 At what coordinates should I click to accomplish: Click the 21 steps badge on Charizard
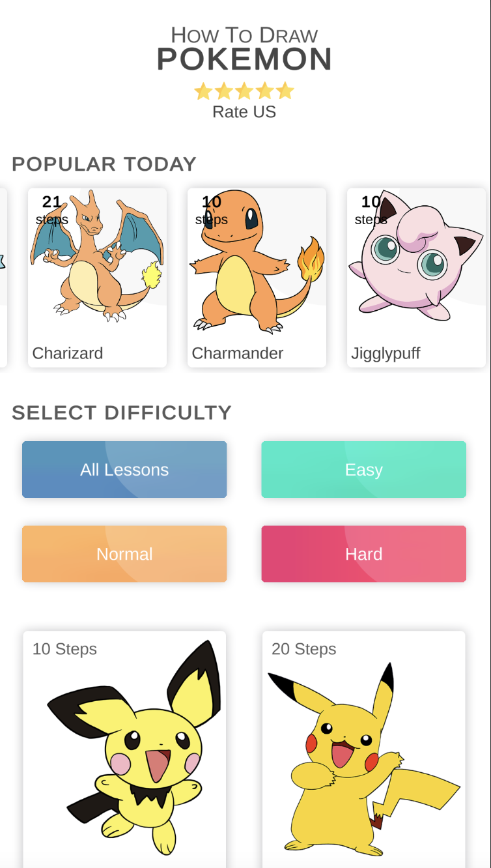click(x=52, y=210)
